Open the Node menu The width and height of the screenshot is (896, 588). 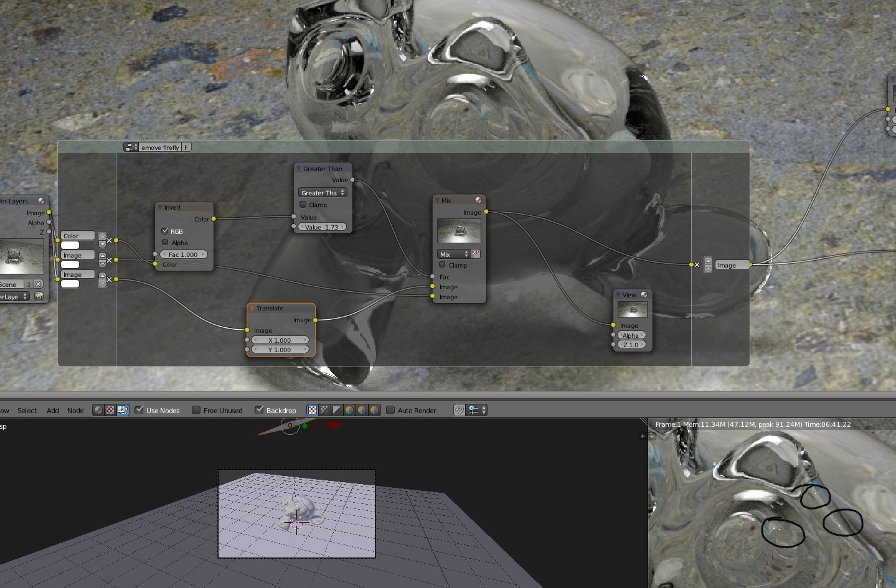75,411
